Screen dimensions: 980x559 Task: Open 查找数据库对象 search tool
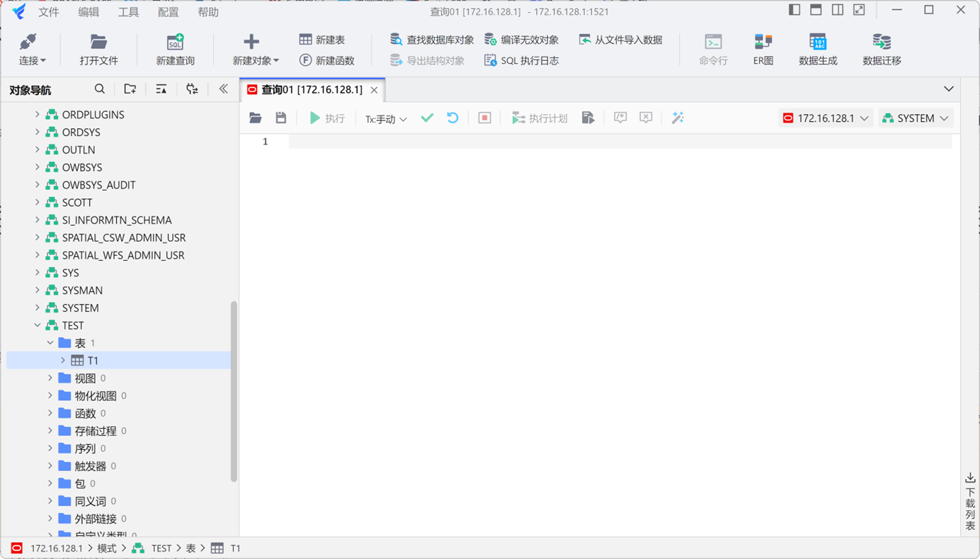[431, 40]
